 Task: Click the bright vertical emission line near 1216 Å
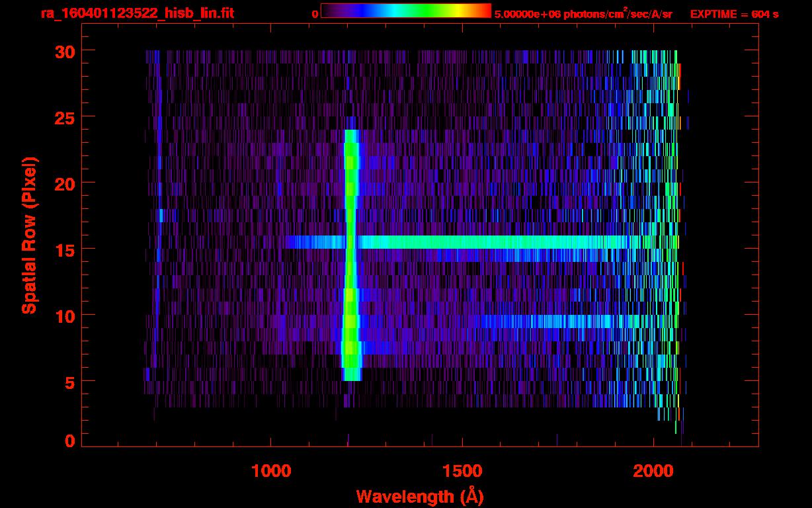click(x=351, y=255)
